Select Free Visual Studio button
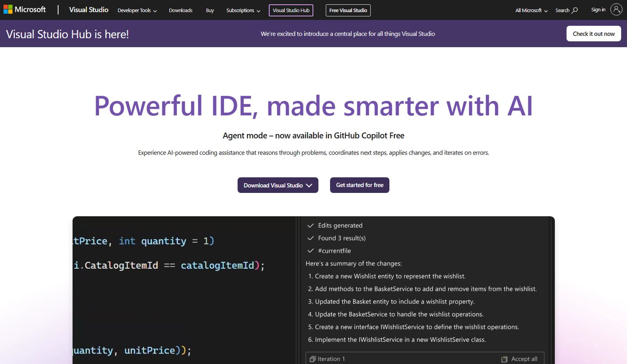627x364 pixels. [x=348, y=10]
